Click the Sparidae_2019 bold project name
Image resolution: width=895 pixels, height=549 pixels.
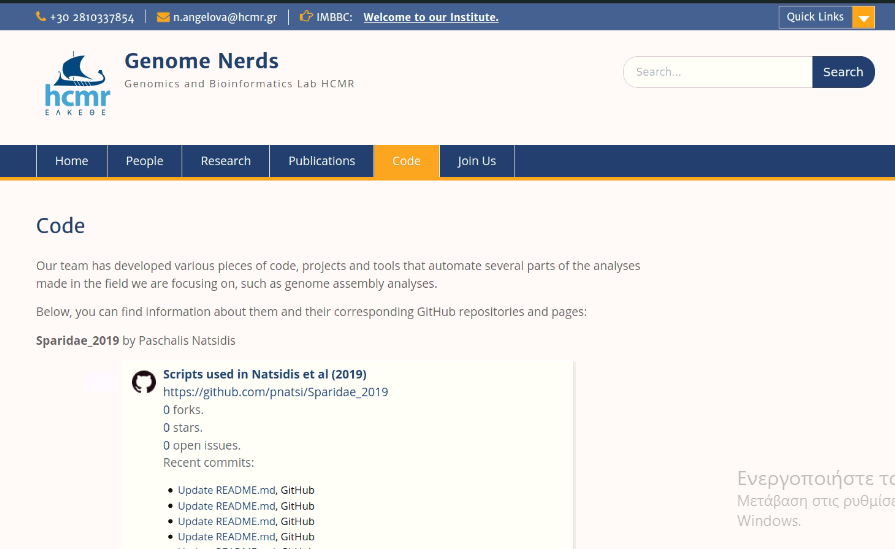[78, 341]
